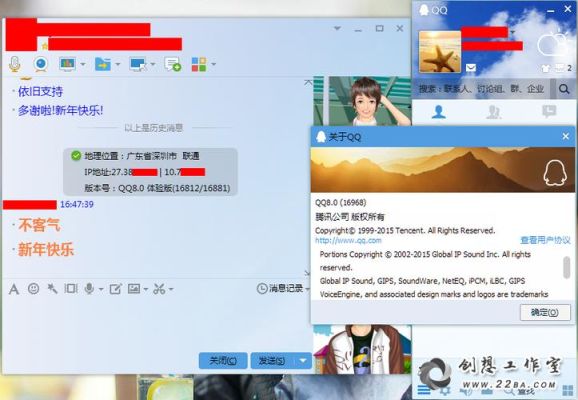Viewport: 578px width, 400px height.
Task: Click the screenshot scissors icon
Action: point(159,289)
